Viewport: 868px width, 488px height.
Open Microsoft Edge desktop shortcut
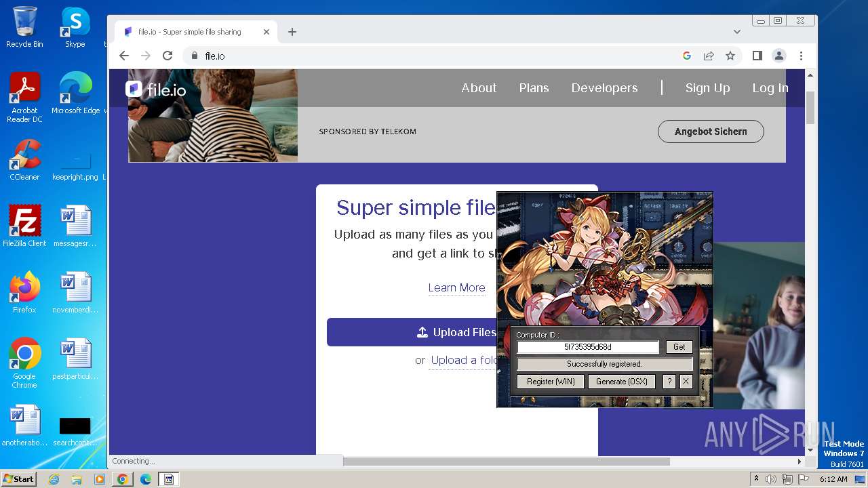[x=75, y=93]
